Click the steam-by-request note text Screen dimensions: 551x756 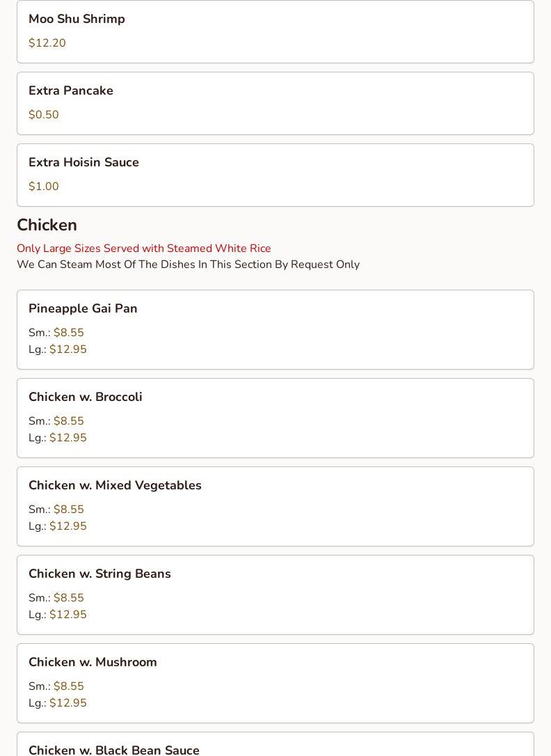tap(188, 265)
